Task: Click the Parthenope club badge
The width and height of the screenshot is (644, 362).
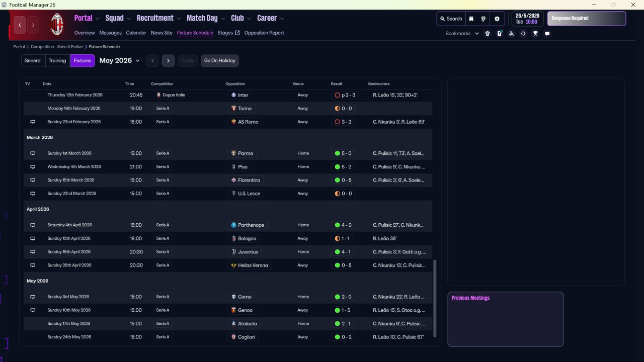Action: pos(233,225)
